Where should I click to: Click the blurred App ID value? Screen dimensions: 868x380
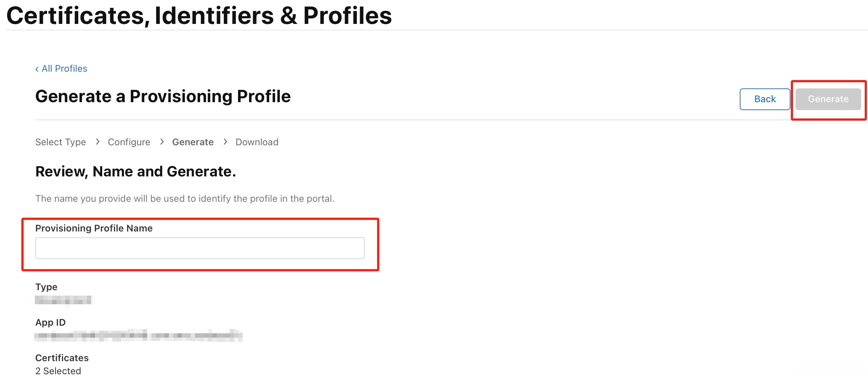[138, 335]
